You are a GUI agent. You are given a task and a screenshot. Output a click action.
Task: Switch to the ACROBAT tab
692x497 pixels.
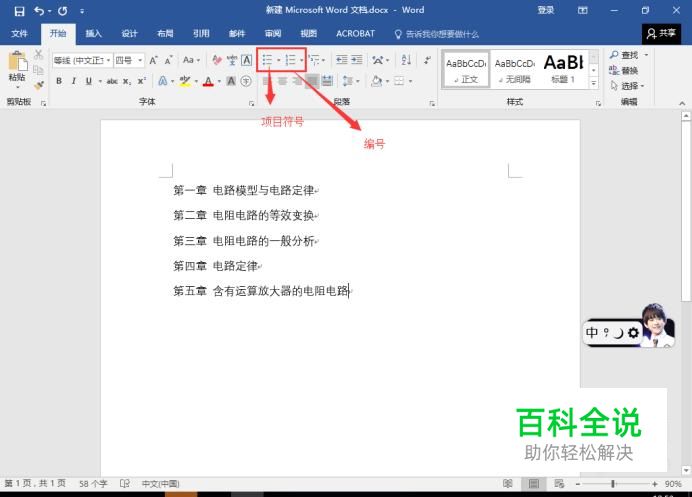[x=355, y=34]
